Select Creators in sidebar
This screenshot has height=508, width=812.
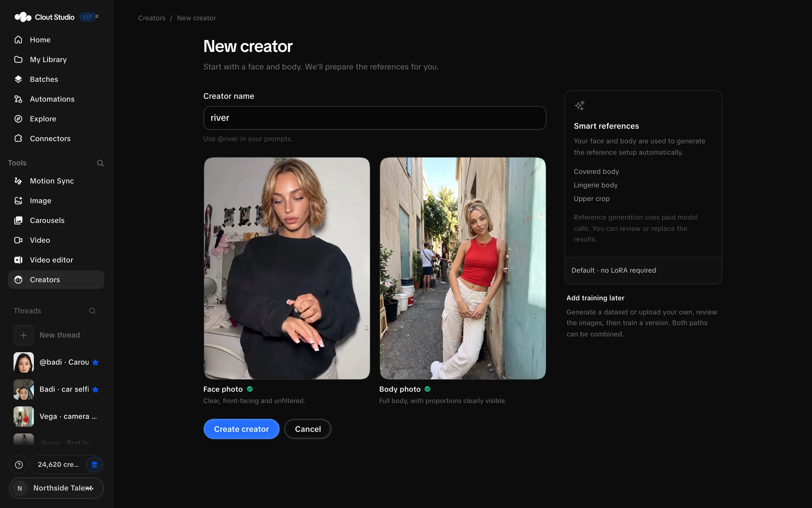point(56,280)
